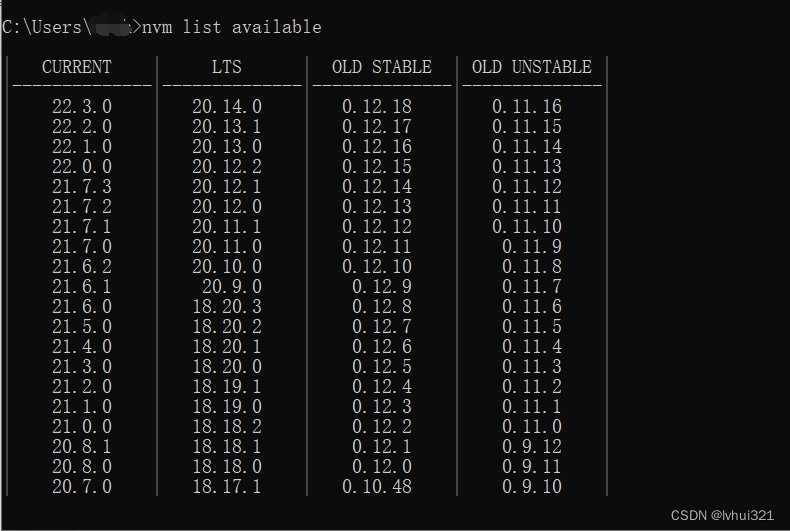Select old unstable version 0.11.9
790x531 pixels.
click(532, 246)
